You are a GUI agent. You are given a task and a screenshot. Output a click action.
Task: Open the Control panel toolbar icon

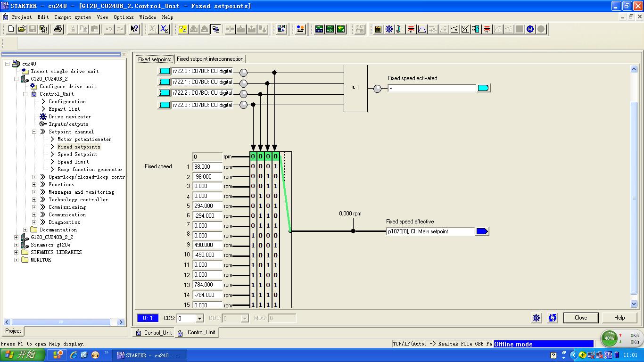pos(300,29)
